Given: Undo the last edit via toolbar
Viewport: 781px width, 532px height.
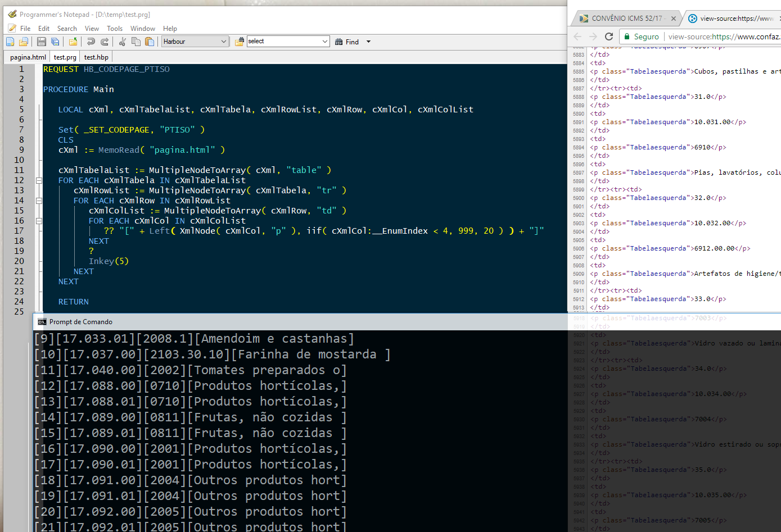Looking at the screenshot, I should [x=91, y=42].
